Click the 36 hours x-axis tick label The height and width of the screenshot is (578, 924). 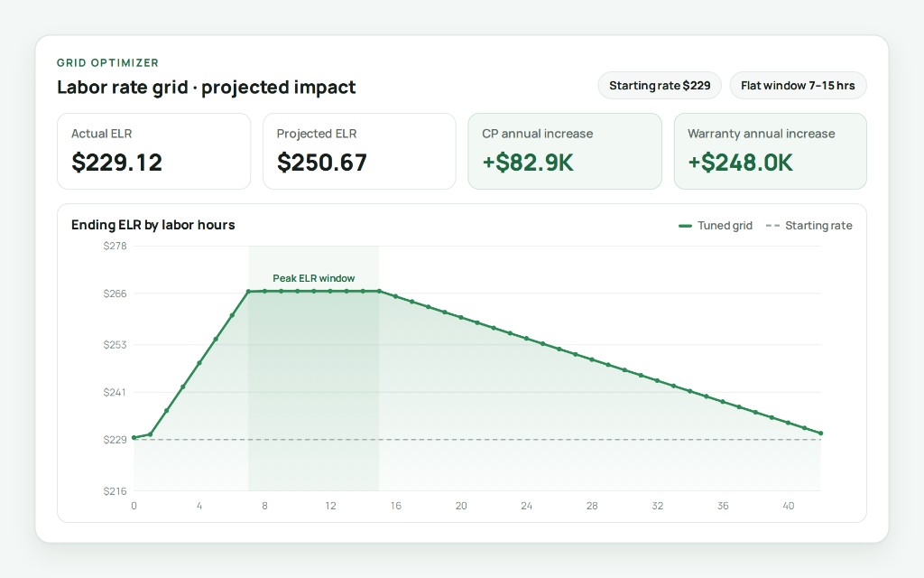[x=723, y=506]
